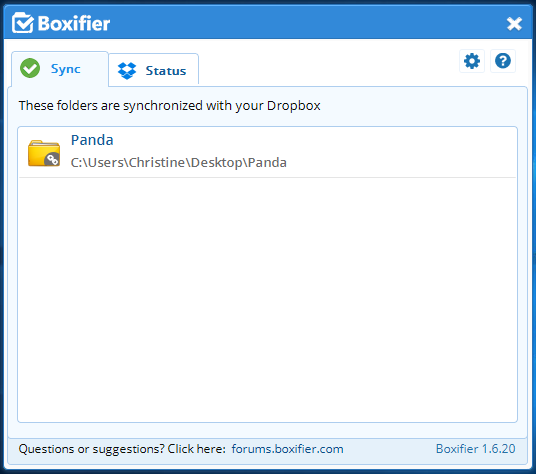Click the Panda folder row entry
This screenshot has height=474, width=536.
(267, 152)
